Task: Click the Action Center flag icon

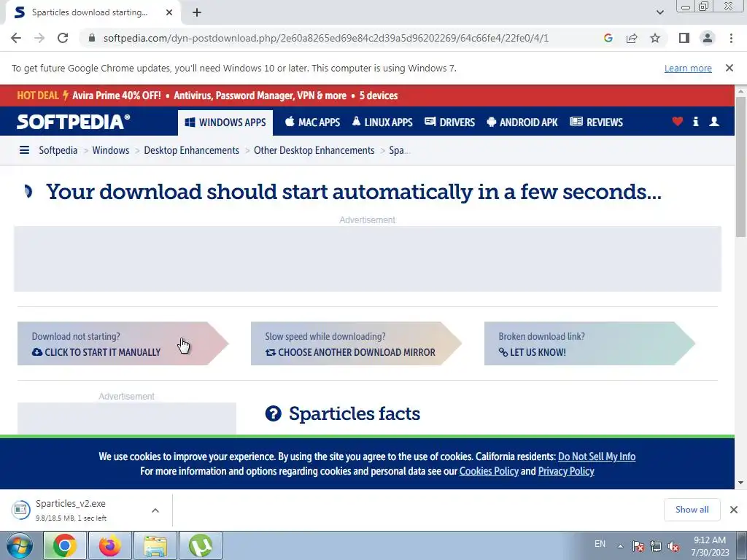Action: [x=638, y=546]
